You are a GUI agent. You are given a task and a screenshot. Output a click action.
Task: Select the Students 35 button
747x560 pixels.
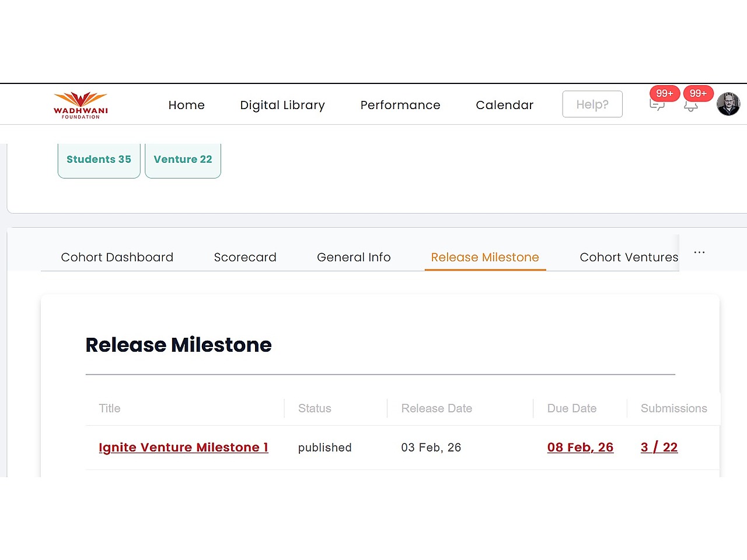click(x=99, y=159)
